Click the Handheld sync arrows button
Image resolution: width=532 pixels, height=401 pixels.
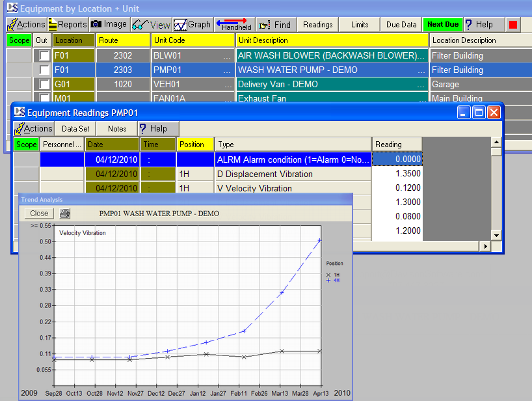click(x=235, y=25)
